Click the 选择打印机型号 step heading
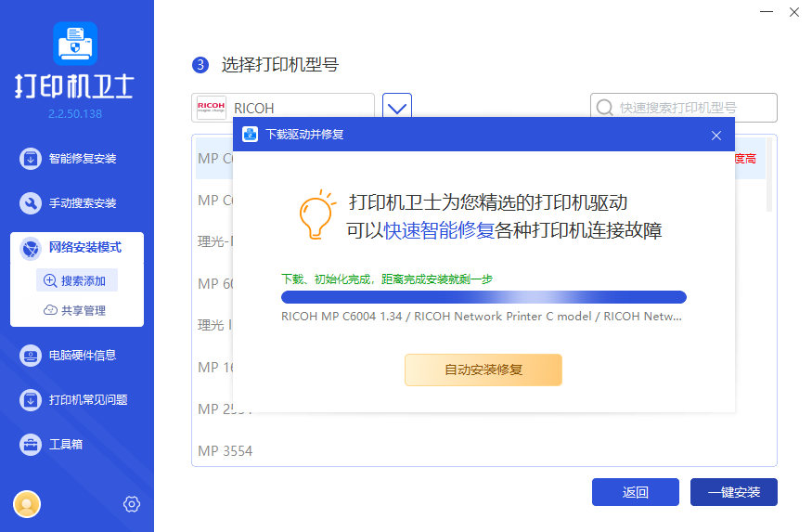 click(x=279, y=65)
